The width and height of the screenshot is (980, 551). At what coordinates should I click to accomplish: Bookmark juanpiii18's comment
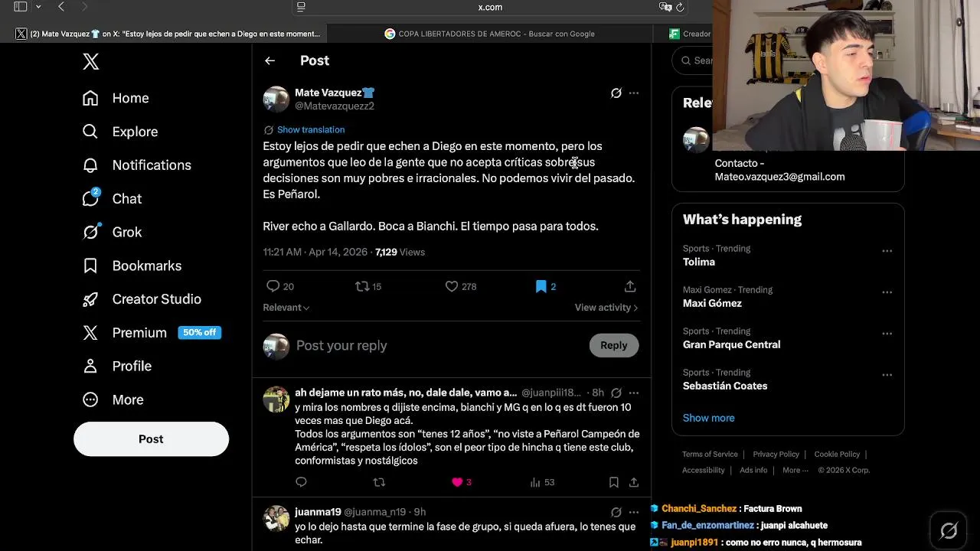[614, 482]
